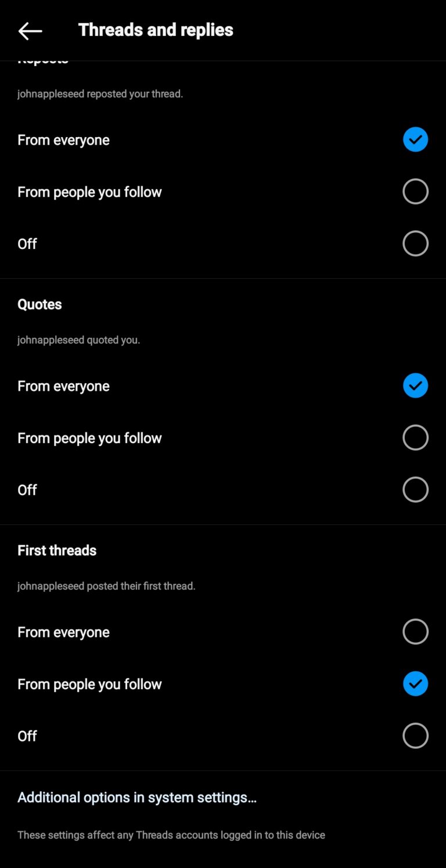Tap the device settings disclaimer text

point(171,835)
